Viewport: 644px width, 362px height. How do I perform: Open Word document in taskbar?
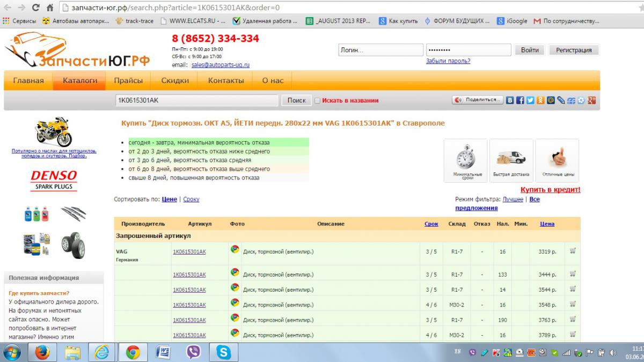coord(163,352)
